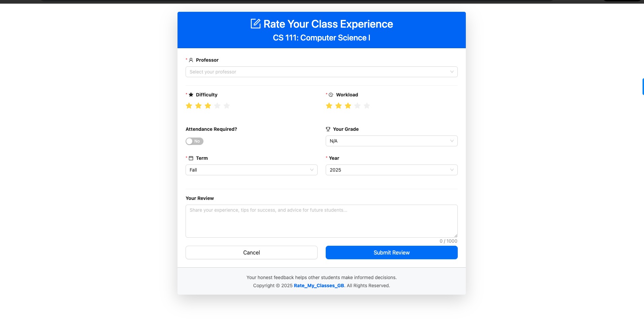The image size is (644, 328).
Task: Click the calendar icon next to the Term label
Action: (x=191, y=158)
